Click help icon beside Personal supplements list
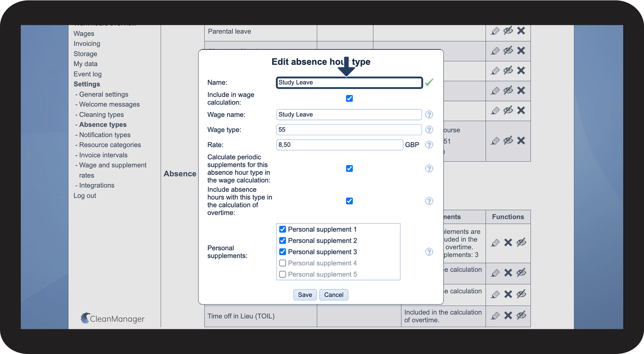This screenshot has width=644, height=354. click(429, 252)
